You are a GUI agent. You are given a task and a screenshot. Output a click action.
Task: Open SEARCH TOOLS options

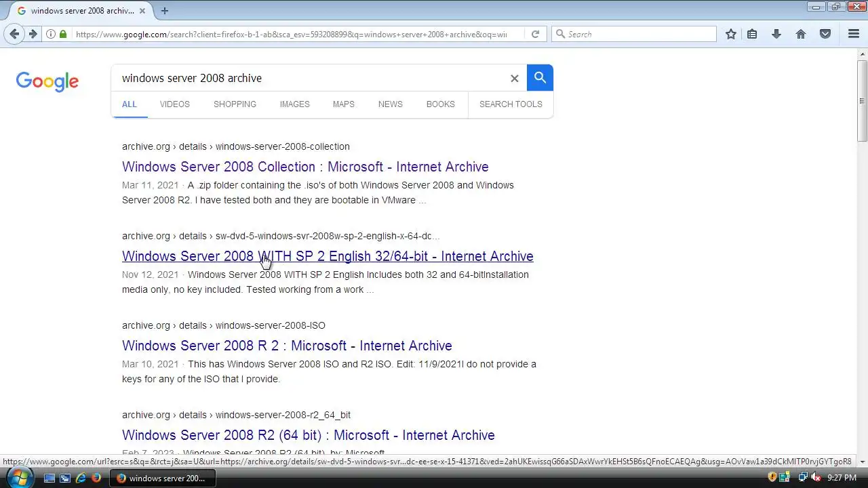[x=511, y=104]
